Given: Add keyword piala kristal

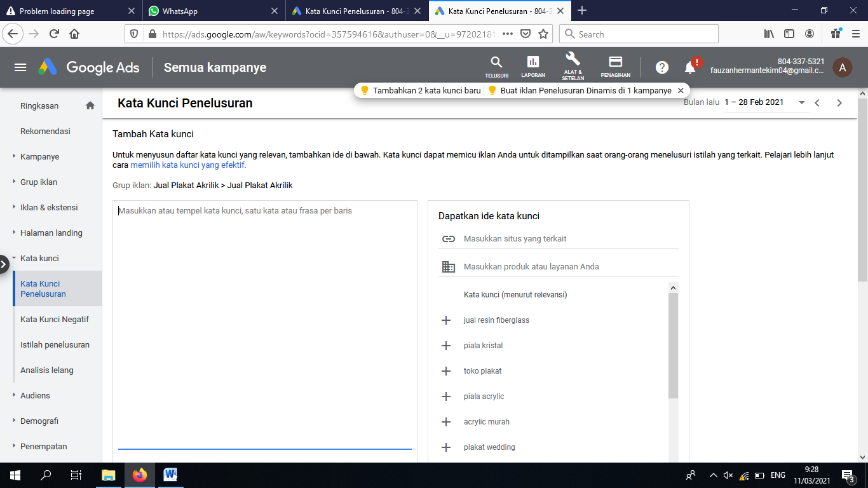Looking at the screenshot, I should [446, 346].
